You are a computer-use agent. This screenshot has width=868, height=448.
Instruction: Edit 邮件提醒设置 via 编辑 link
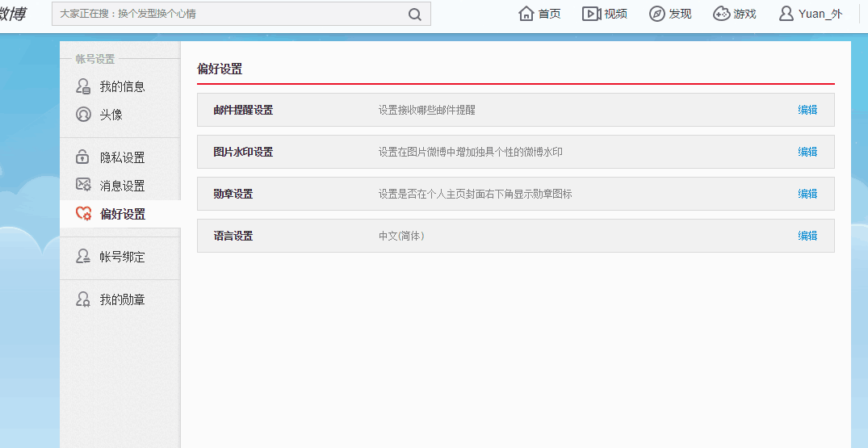coord(807,110)
